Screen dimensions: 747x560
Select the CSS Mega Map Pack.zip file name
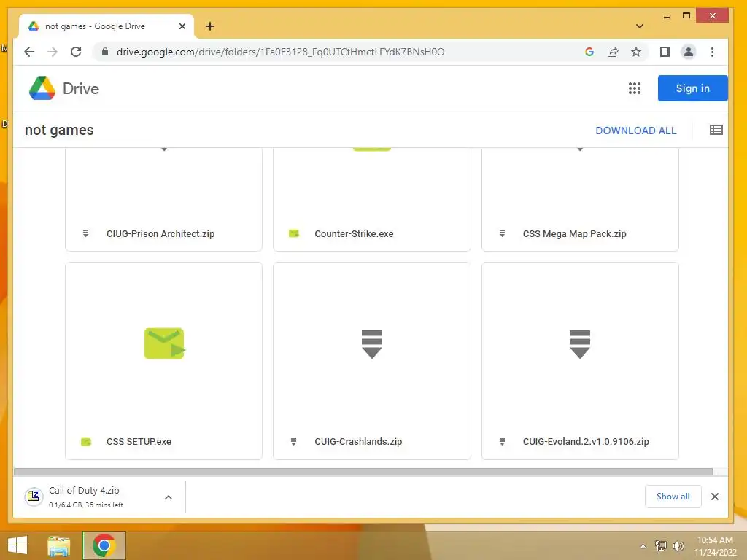[x=575, y=234]
